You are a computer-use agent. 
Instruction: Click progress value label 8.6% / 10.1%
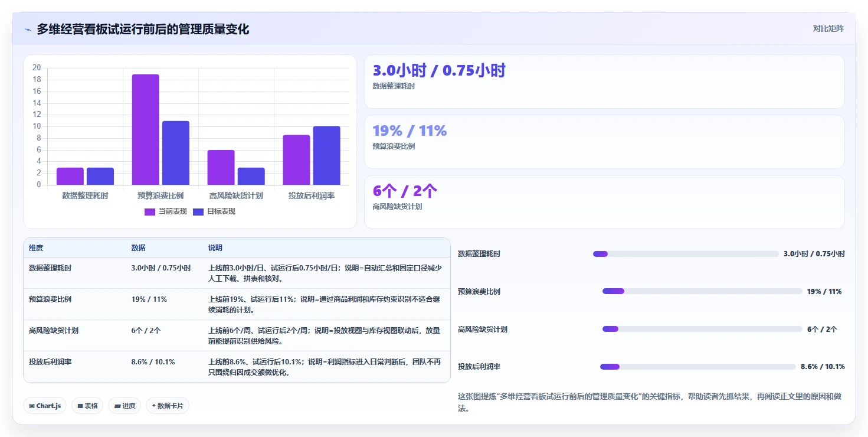click(823, 367)
